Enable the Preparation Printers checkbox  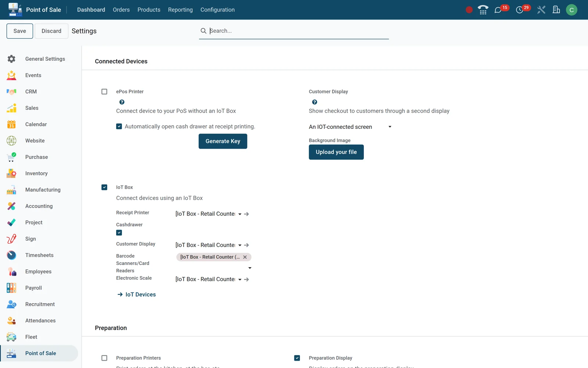point(104,358)
